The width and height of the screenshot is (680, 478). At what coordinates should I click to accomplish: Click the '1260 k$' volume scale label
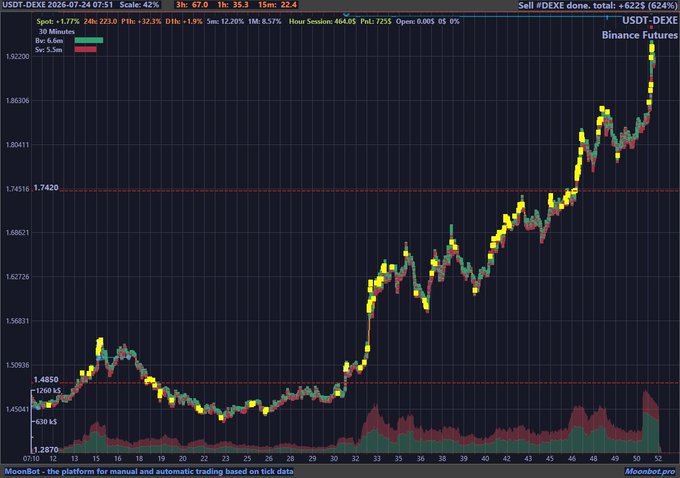(x=48, y=390)
